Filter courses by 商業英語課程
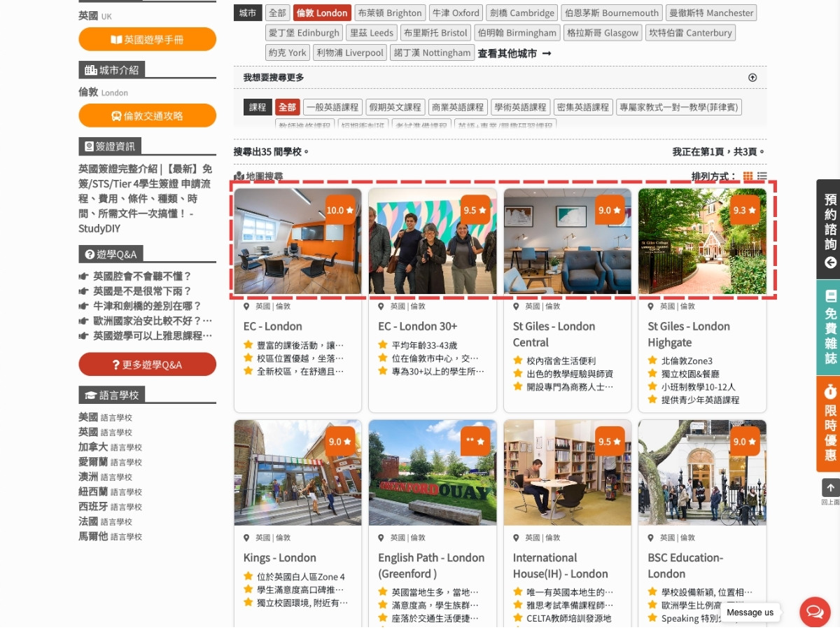Image resolution: width=840 pixels, height=630 pixels. click(x=458, y=107)
